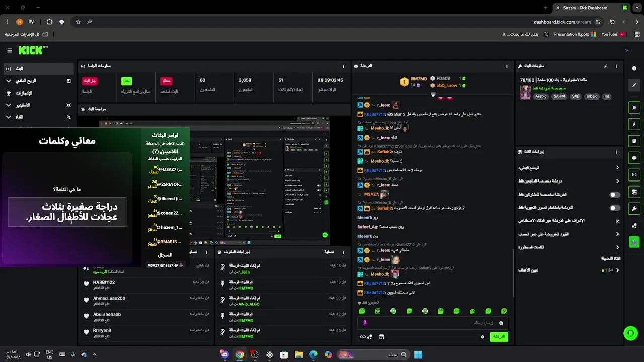
Task: Click the chat bubble icon in right sidebar
Action: point(634,158)
